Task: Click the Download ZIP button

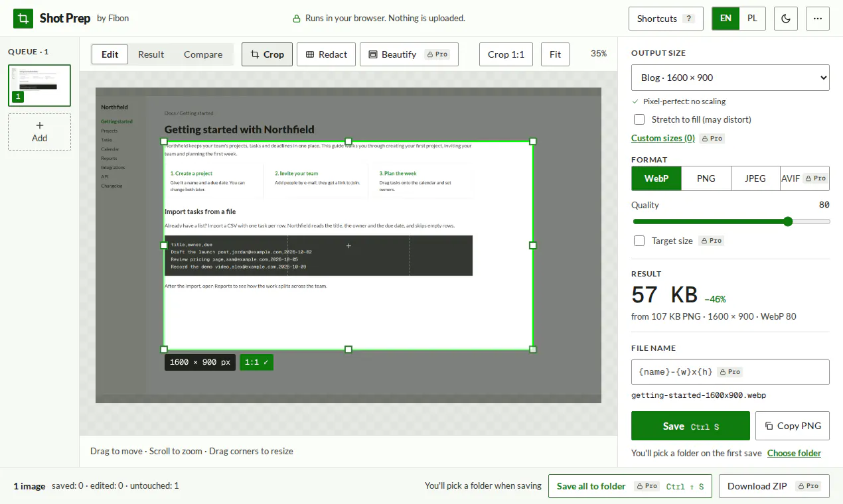Action: pyautogui.click(x=774, y=486)
